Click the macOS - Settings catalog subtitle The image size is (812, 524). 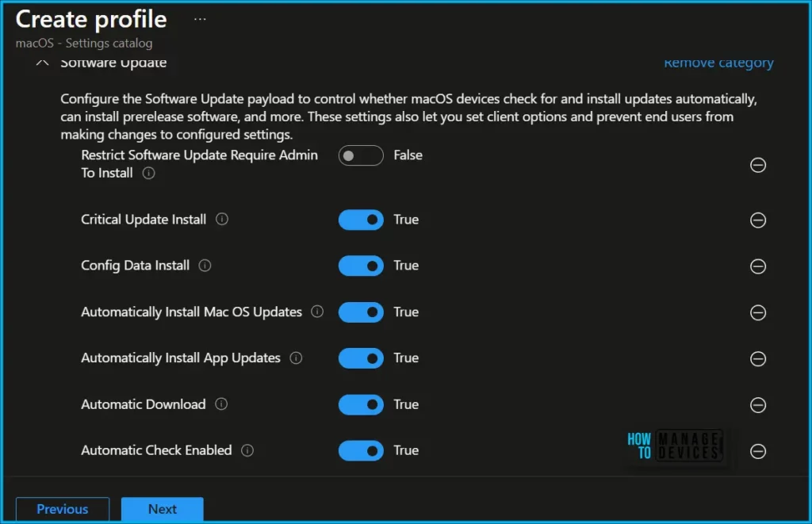click(x=84, y=43)
